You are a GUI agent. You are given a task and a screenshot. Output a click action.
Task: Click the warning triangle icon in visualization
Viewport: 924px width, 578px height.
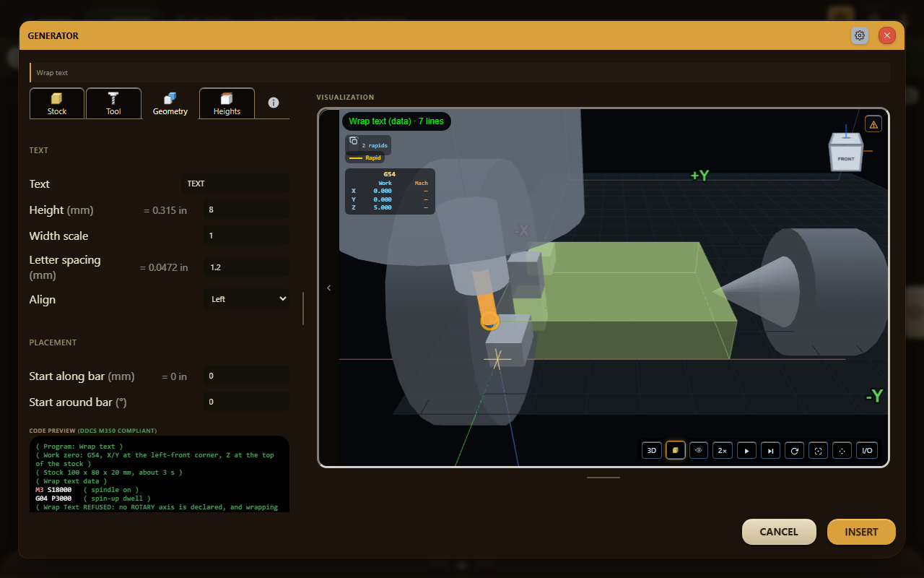coord(873,124)
